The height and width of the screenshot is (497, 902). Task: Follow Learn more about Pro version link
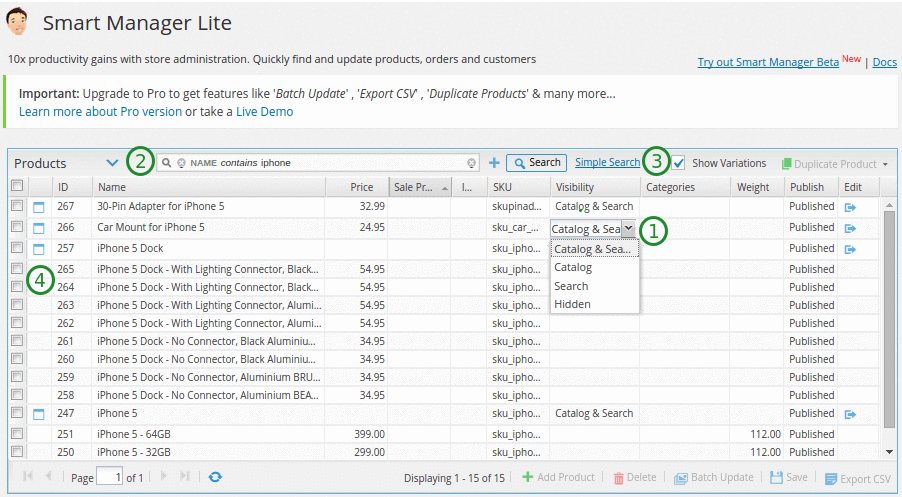(101, 112)
